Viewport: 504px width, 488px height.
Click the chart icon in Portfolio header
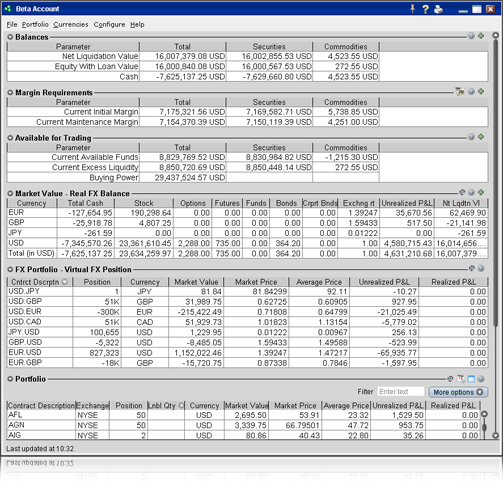click(x=461, y=379)
